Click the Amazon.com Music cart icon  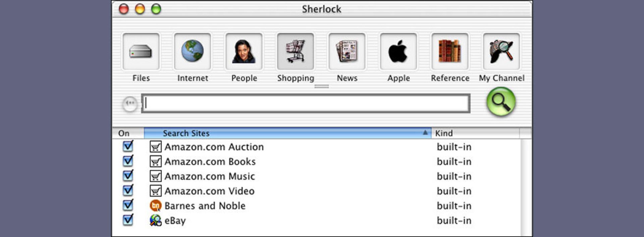point(156,176)
